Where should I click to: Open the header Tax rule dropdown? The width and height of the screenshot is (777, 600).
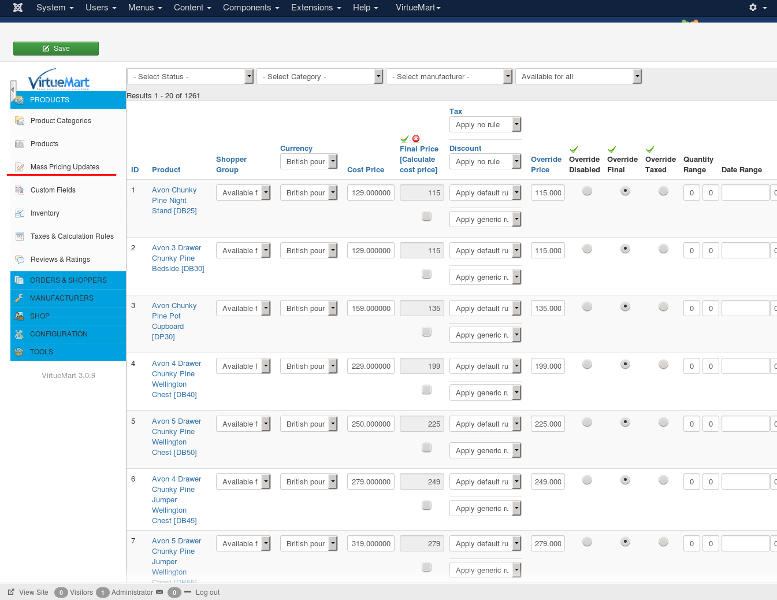(x=485, y=124)
